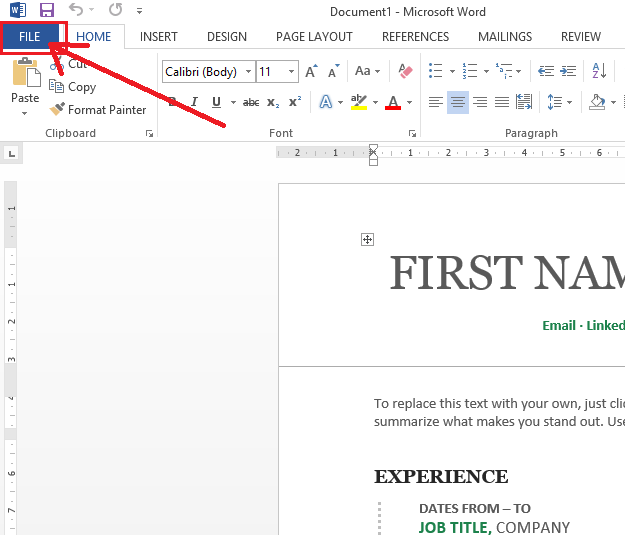This screenshot has width=625, height=535.
Task: Click the Numbering list icon
Action: point(470,71)
